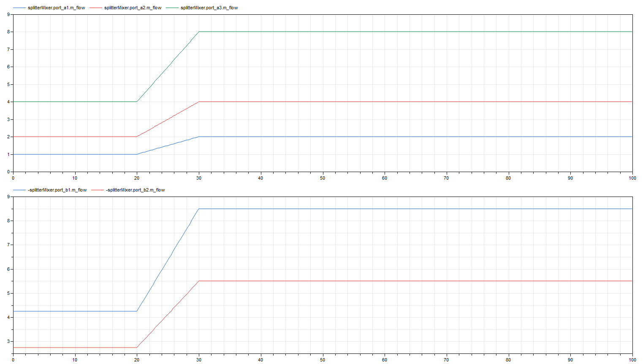Click the splitterMixer.port_a1.m_flow legend label
The image size is (643, 364).
pyautogui.click(x=56, y=8)
